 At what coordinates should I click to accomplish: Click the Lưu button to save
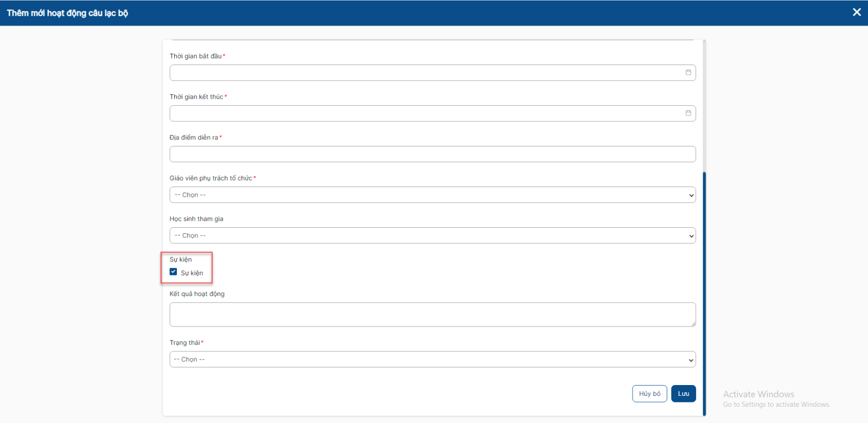[x=683, y=394]
